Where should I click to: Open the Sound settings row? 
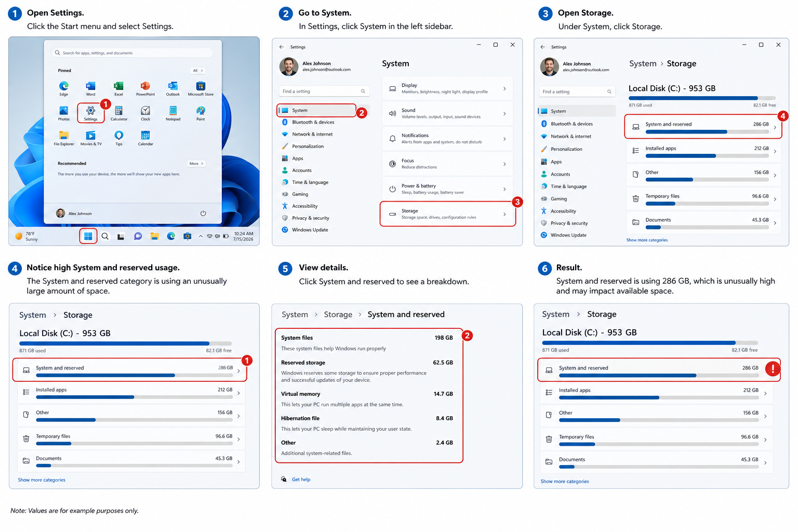coord(447,114)
